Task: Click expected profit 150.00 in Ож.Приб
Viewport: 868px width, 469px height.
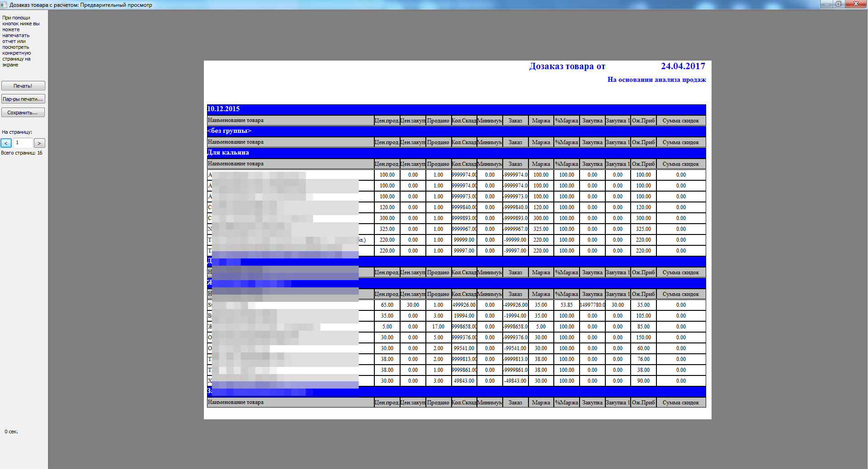Action: 643,338
